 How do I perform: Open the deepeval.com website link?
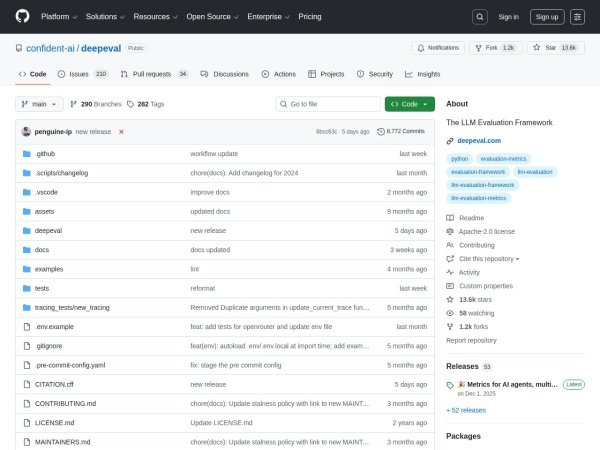[479, 141]
